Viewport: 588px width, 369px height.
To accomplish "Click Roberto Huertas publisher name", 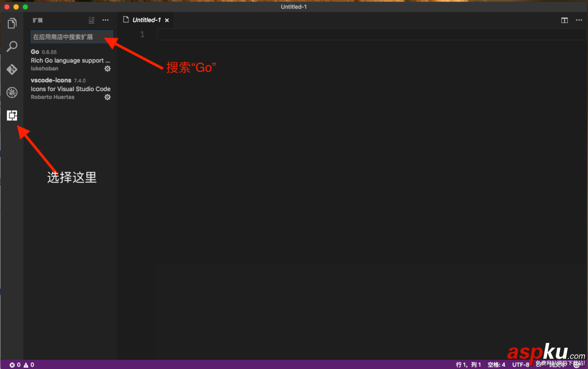I will click(x=53, y=97).
